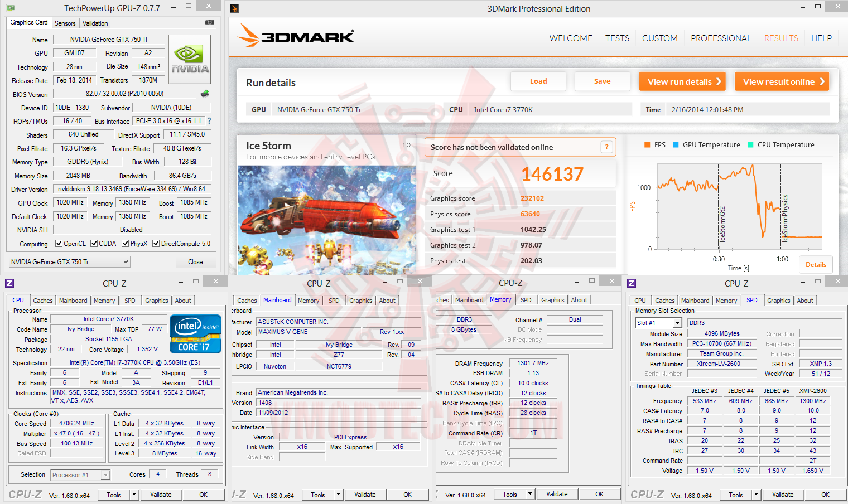The height and width of the screenshot is (504, 848).
Task: Click Tools button in the Memory window
Action: coord(510,494)
